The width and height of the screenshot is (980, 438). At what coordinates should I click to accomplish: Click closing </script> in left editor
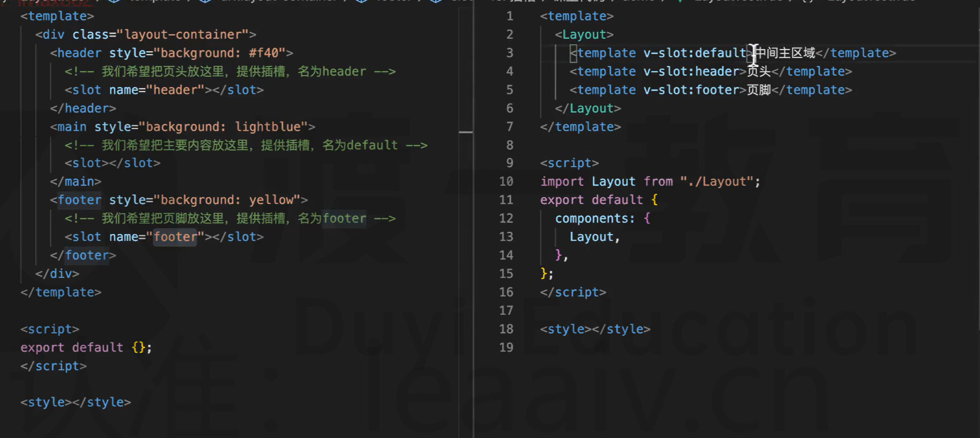pyautogui.click(x=54, y=366)
